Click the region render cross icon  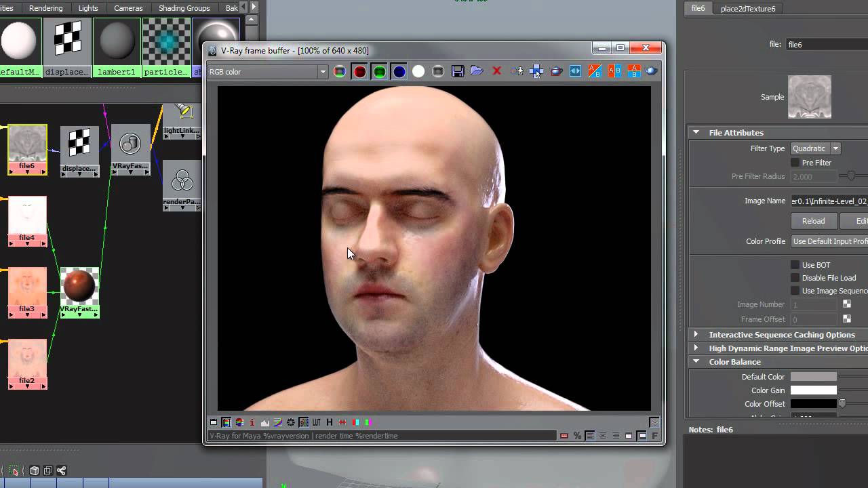coord(536,71)
